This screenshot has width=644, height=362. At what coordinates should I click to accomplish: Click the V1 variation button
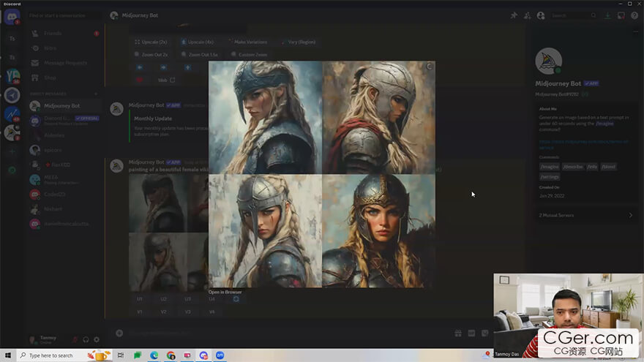(140, 312)
